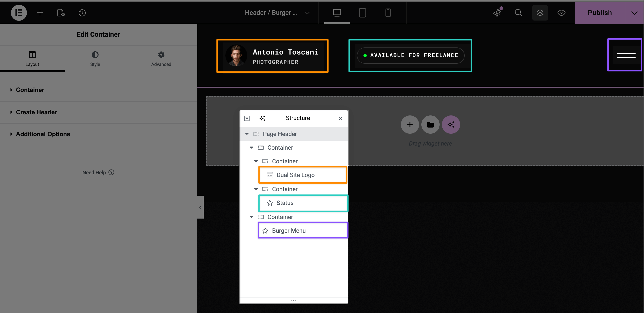Switch to the Advanced tab
This screenshot has width=644, height=313.
(161, 59)
